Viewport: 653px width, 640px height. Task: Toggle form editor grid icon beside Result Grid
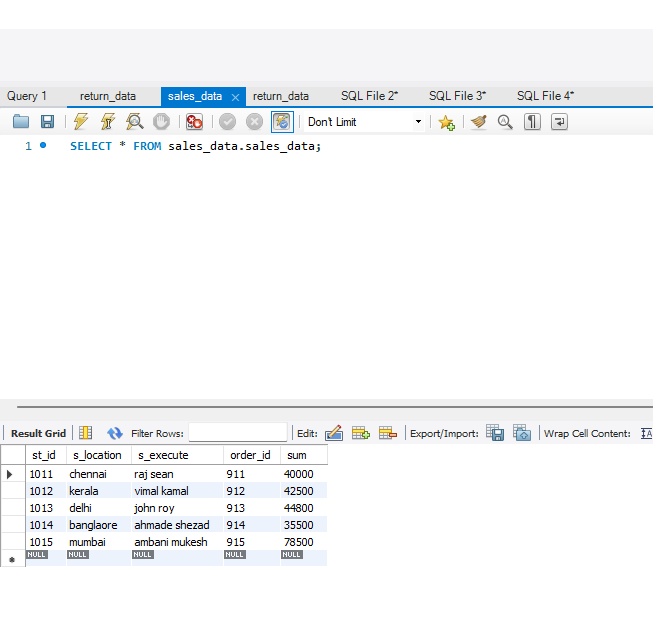pyautogui.click(x=86, y=433)
